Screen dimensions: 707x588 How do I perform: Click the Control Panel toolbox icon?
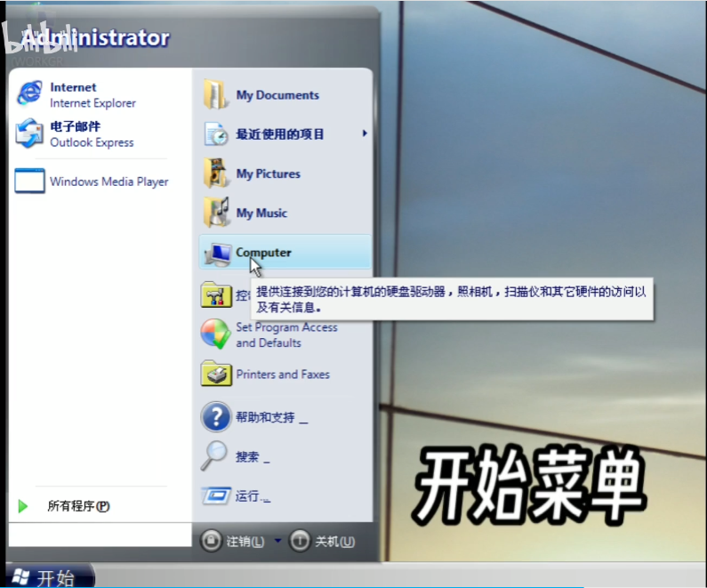216,294
